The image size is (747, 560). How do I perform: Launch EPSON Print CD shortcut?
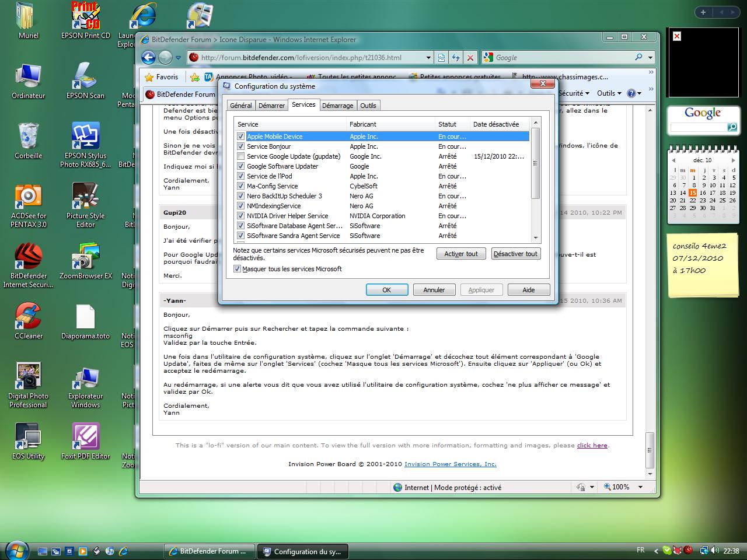point(85,20)
